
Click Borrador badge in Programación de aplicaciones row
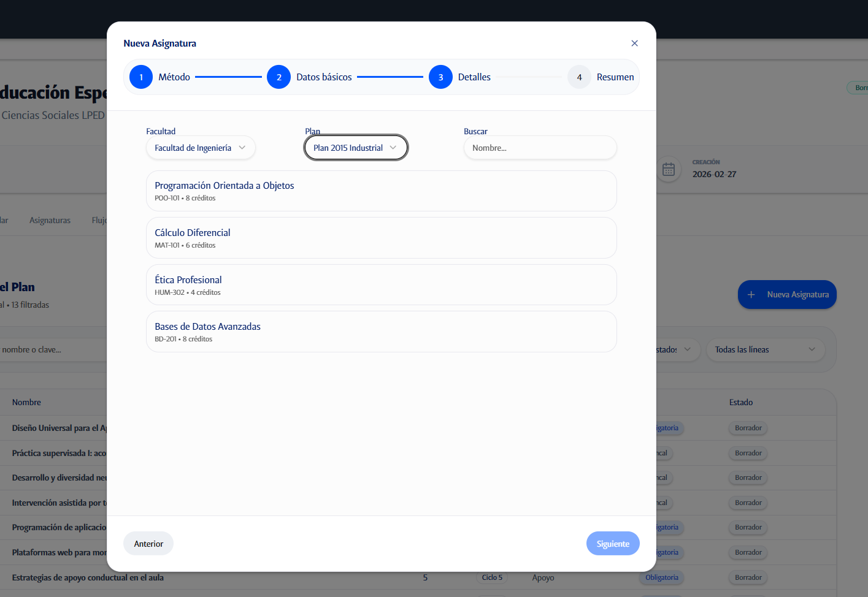748,527
